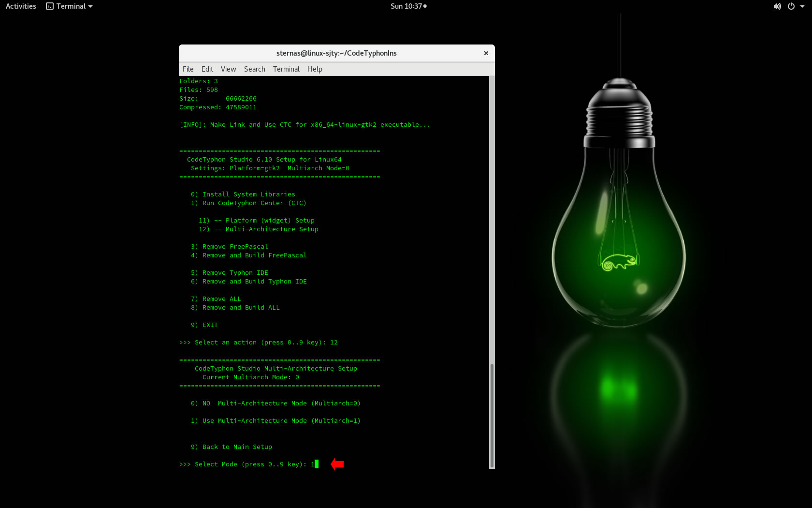812x508 pixels.
Task: Open the Search menu
Action: point(255,69)
